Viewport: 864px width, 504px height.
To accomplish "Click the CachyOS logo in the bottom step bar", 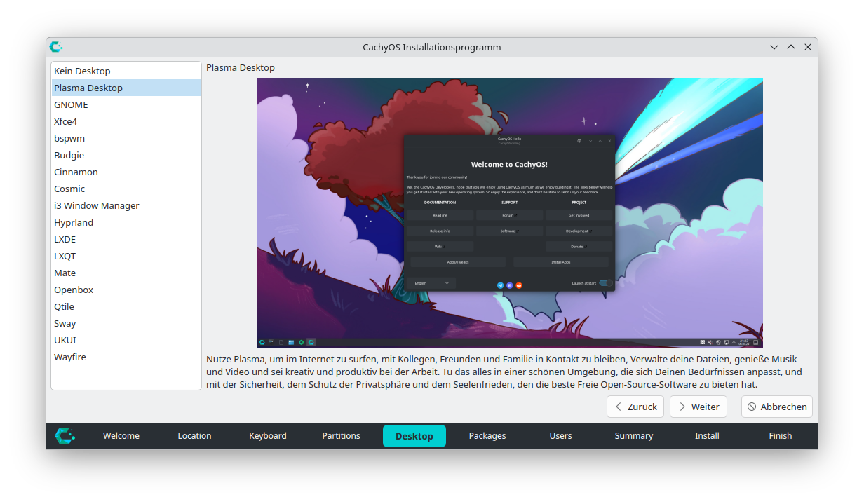I will click(65, 436).
